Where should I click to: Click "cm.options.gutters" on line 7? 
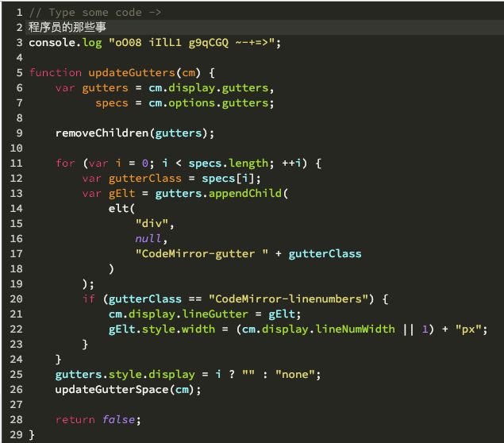click(208, 103)
